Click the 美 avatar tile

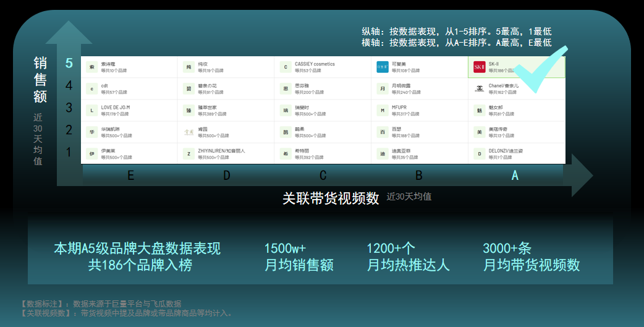tap(480, 132)
